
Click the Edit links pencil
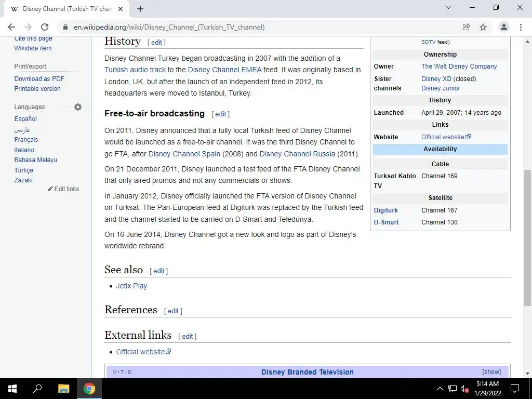[x=63, y=189]
